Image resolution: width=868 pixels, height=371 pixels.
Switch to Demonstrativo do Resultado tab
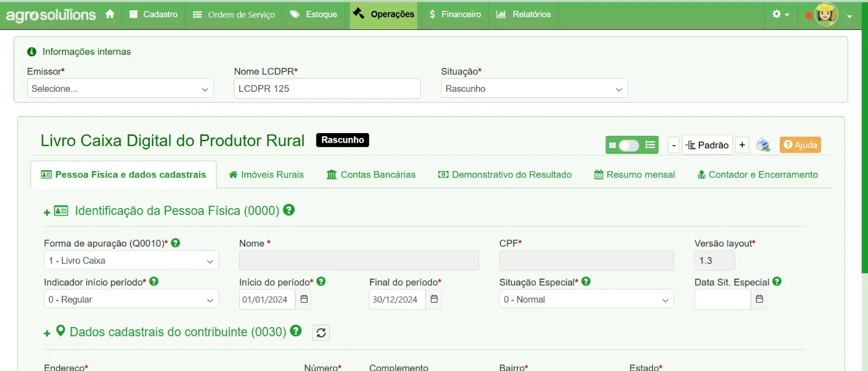505,175
